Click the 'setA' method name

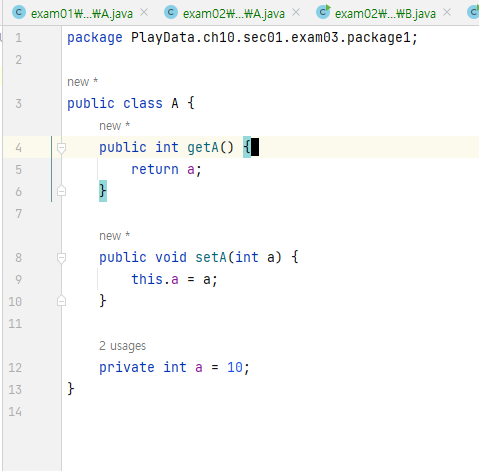211,257
